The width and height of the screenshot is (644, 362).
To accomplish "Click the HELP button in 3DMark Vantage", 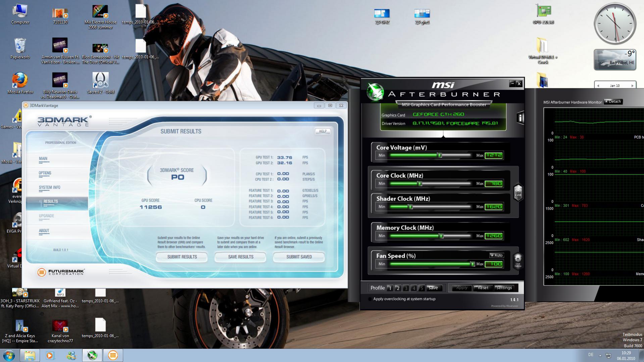I will 323,131.
